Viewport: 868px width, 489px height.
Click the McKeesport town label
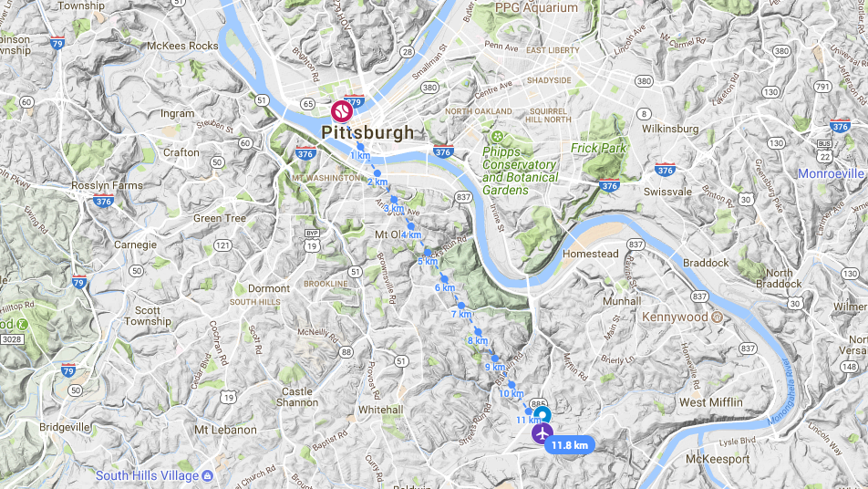click(x=718, y=459)
